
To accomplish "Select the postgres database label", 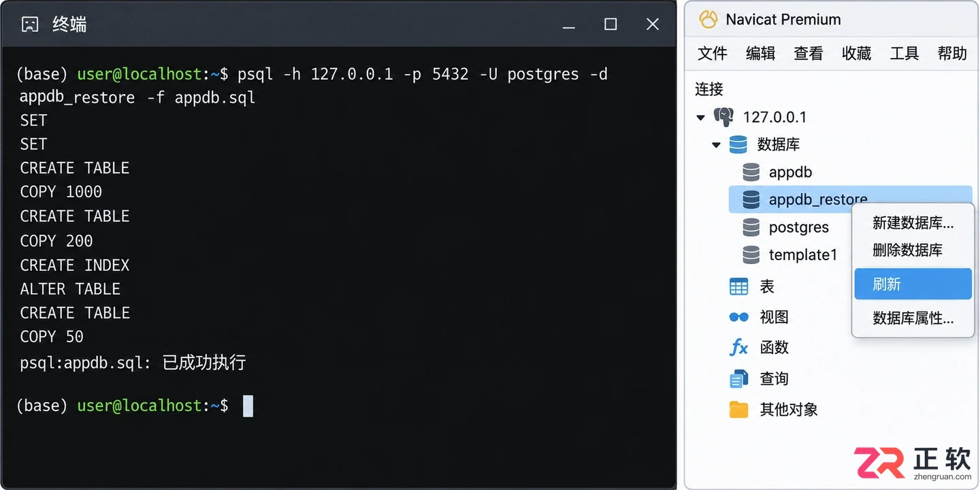I will [799, 227].
